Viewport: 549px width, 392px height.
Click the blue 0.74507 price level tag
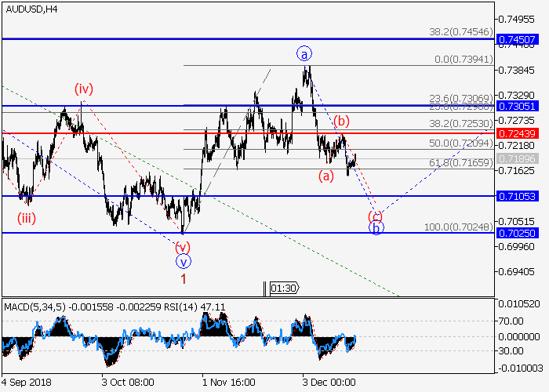coord(520,38)
